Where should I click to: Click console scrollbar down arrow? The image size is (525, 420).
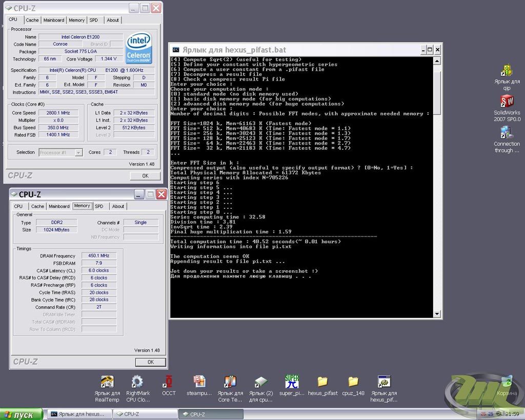(x=437, y=314)
